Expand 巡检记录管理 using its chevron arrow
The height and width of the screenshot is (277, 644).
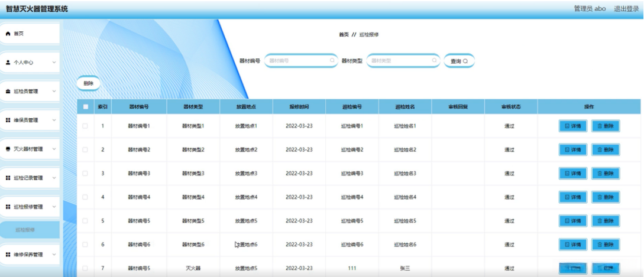(54, 178)
